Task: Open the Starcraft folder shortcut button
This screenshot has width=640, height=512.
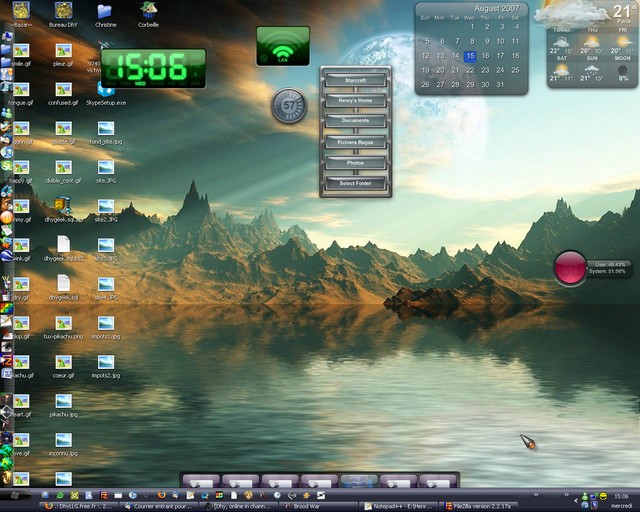Action: point(355,80)
